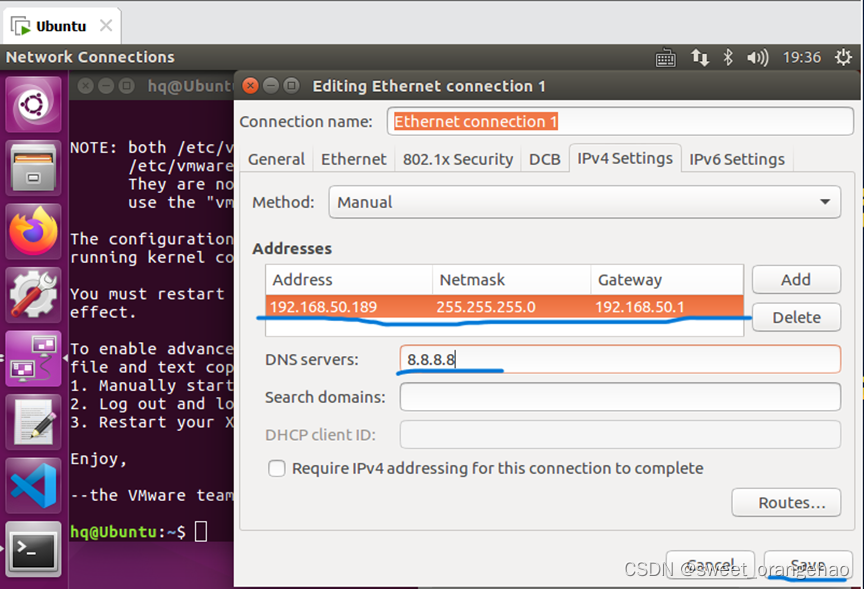Open the DCB tab
The image size is (864, 589).
pyautogui.click(x=545, y=158)
